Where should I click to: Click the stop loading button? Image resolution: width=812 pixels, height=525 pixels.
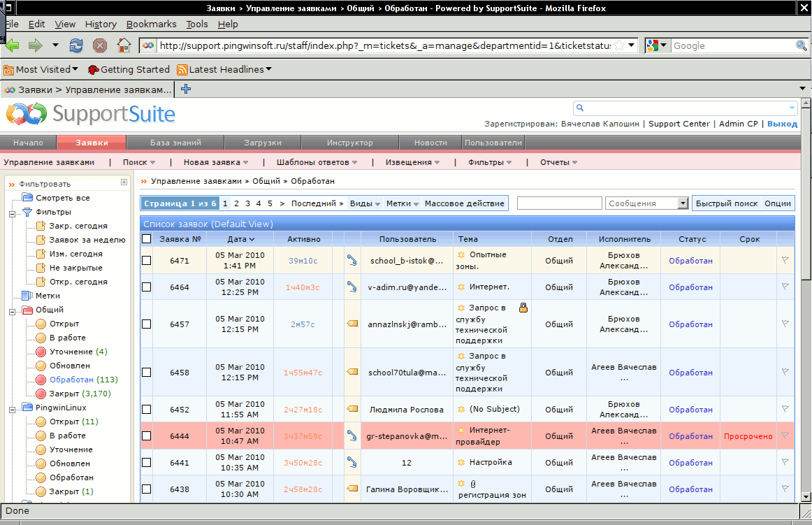click(100, 45)
